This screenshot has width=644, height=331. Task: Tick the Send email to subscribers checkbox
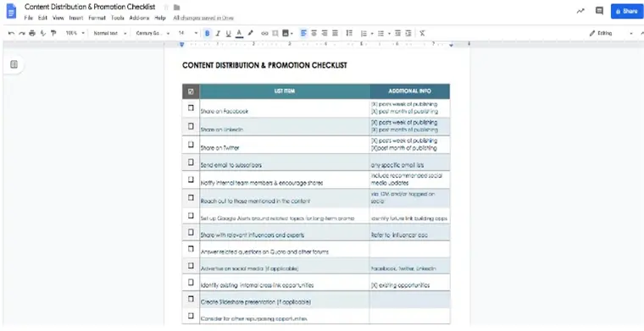(x=191, y=162)
